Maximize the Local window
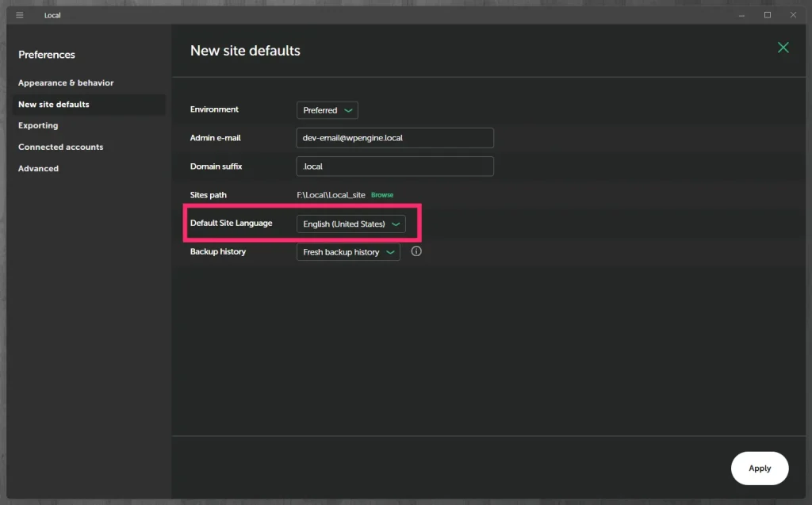This screenshot has height=505, width=812. click(768, 15)
